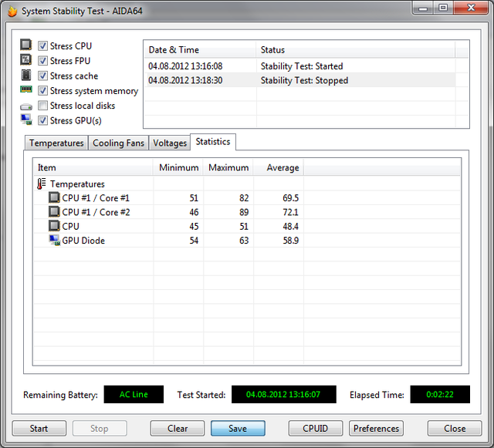Screen dimensions: 494x448
Task: Maximize the System Stability Test window
Action: tap(443, 8)
